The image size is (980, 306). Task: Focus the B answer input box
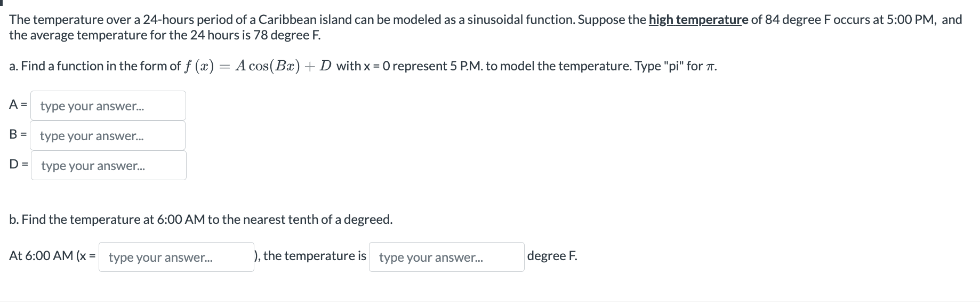pos(108,135)
